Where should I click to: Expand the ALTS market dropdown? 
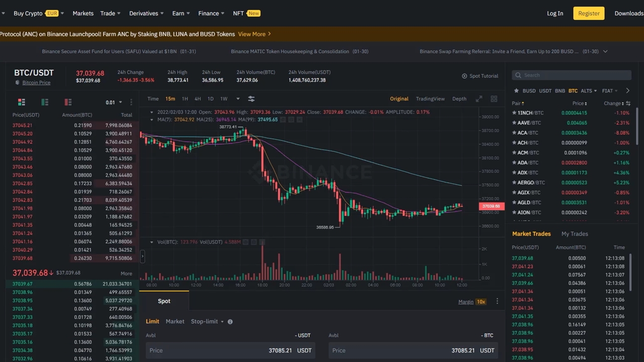[589, 91]
